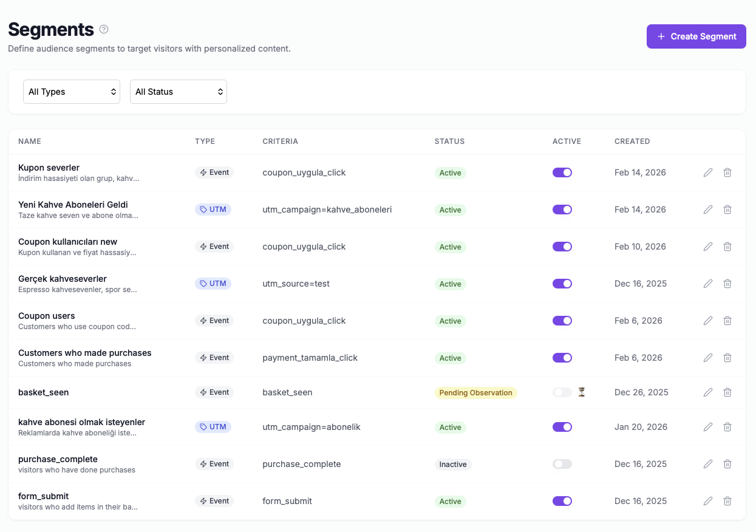Click the hourglass icon next to basket_seen toggle
The width and height of the screenshot is (756, 532).
point(581,392)
